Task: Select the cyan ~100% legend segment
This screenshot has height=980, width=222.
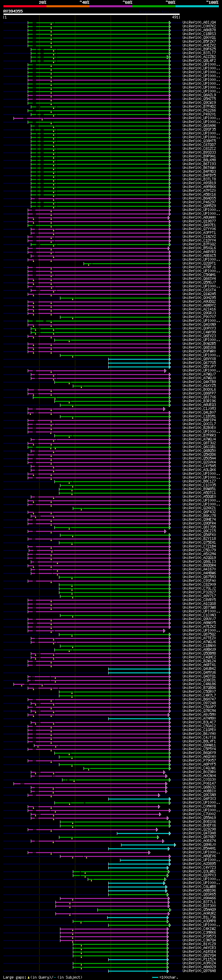Action: coord(197,6)
